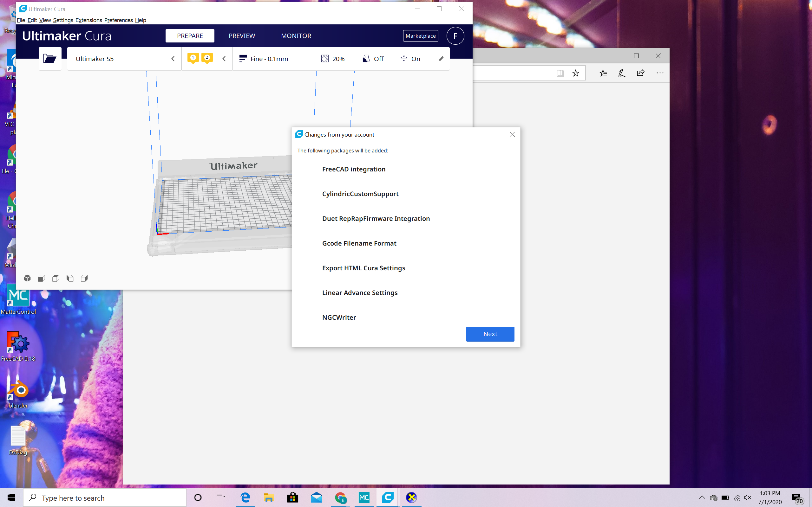The width and height of the screenshot is (812, 507).
Task: Open the Extensions menu
Action: 88,20
